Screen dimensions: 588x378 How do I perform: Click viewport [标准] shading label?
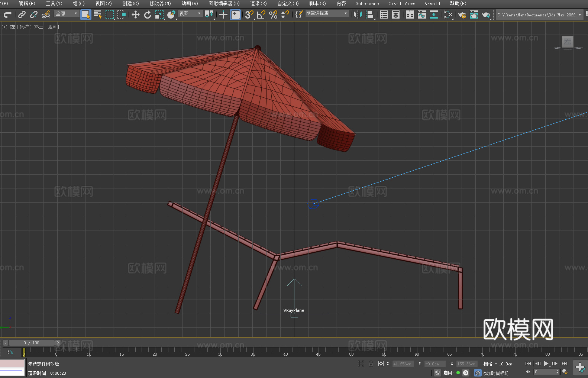tap(26, 27)
